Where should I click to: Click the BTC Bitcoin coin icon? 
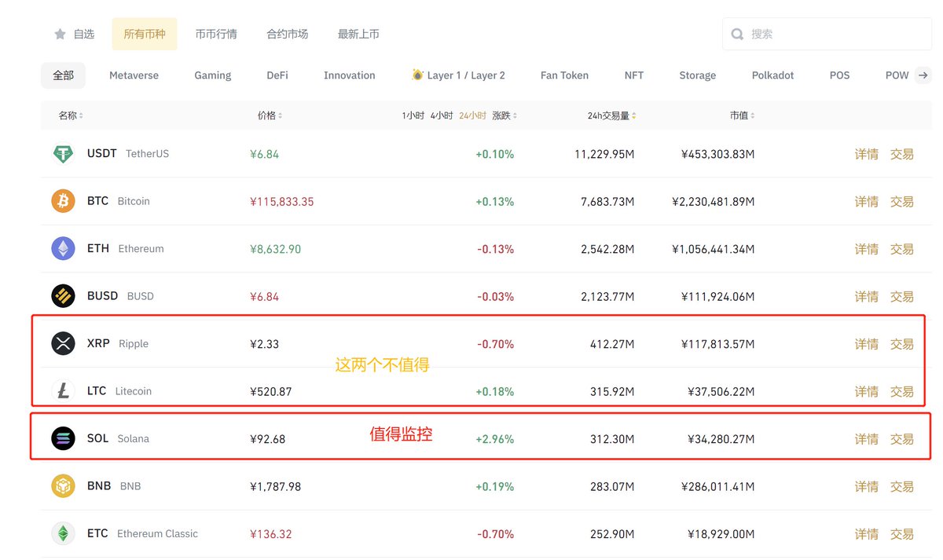coord(63,201)
